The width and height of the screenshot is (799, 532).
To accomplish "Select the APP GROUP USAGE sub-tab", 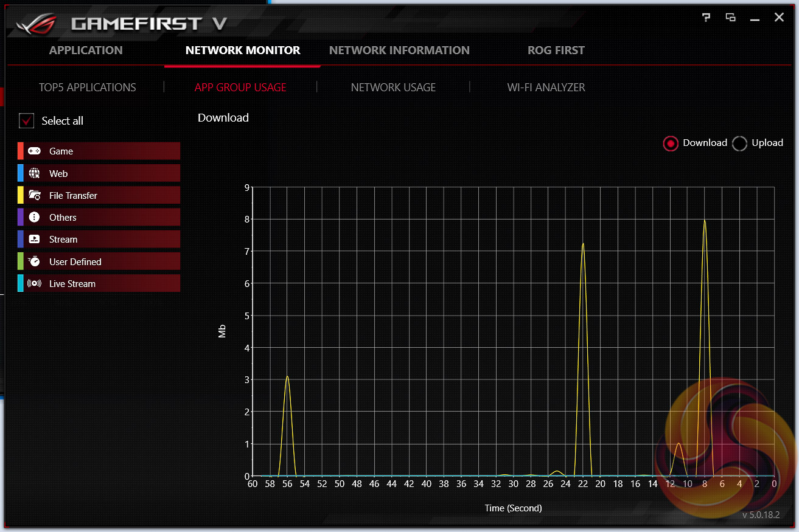I will (x=240, y=88).
